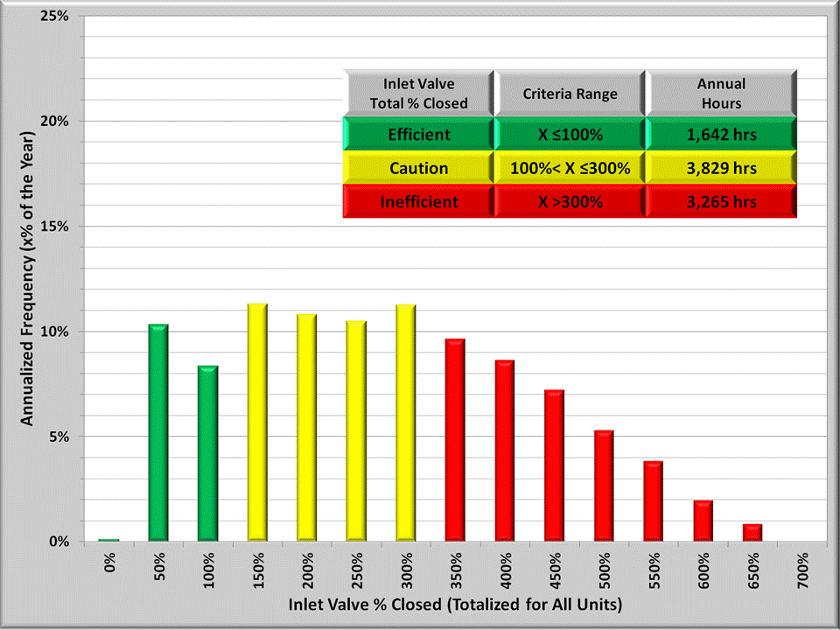Click the red 'Inefficient' cell

[418, 201]
